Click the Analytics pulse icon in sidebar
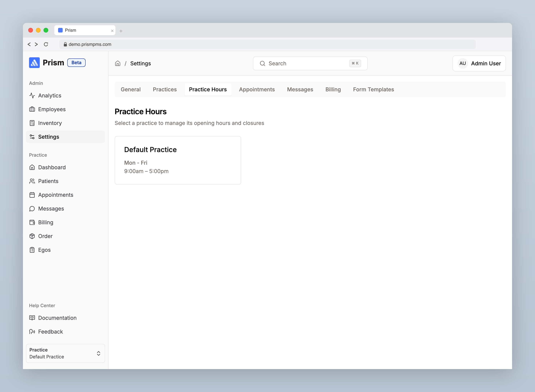Viewport: 535px width, 392px height. click(32, 95)
